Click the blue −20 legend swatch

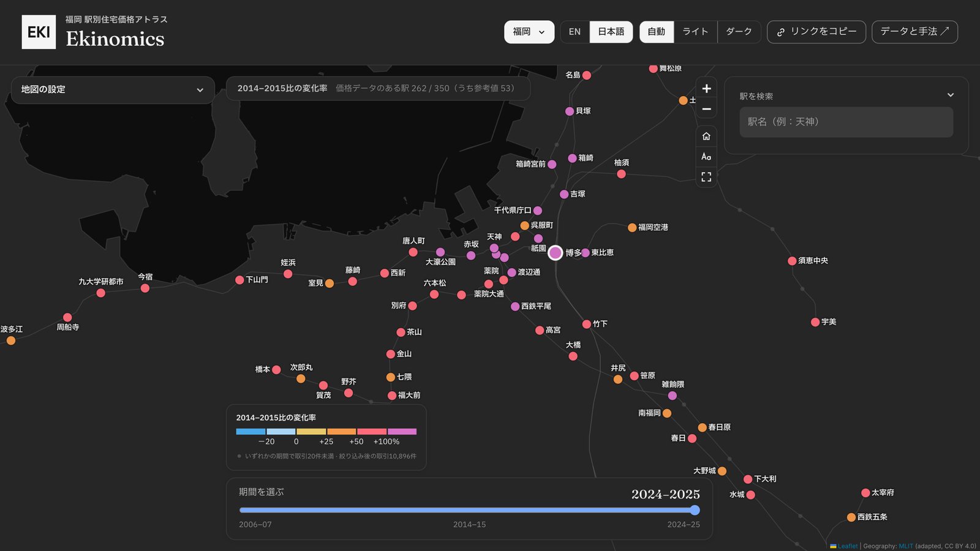click(251, 432)
